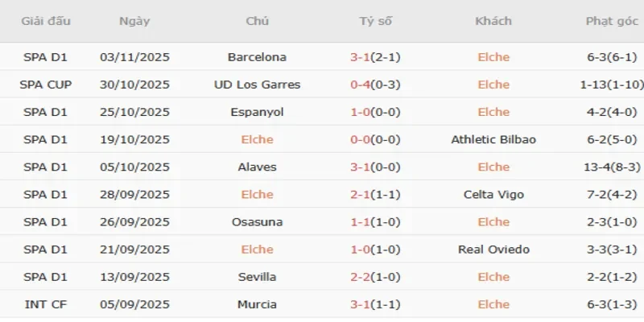Image resolution: width=644 pixels, height=322 pixels.
Task: Select the Espanyol team name
Action: (257, 112)
